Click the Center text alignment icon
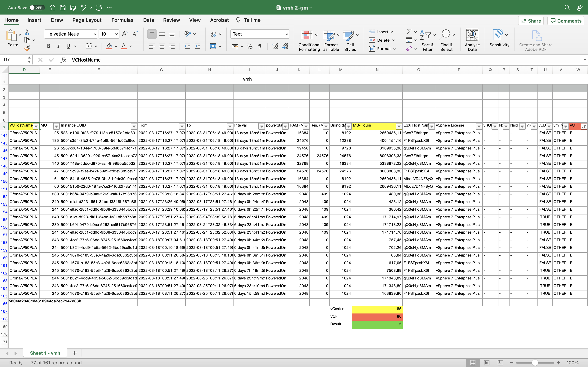 pos(162,46)
